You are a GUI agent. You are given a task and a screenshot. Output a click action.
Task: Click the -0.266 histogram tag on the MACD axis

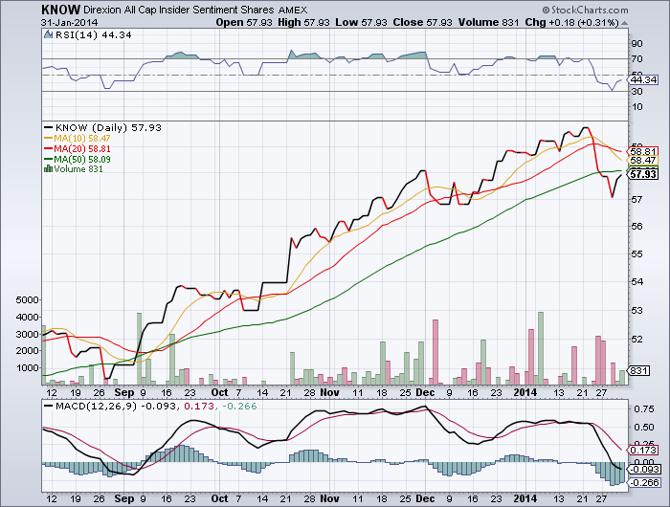click(x=643, y=482)
